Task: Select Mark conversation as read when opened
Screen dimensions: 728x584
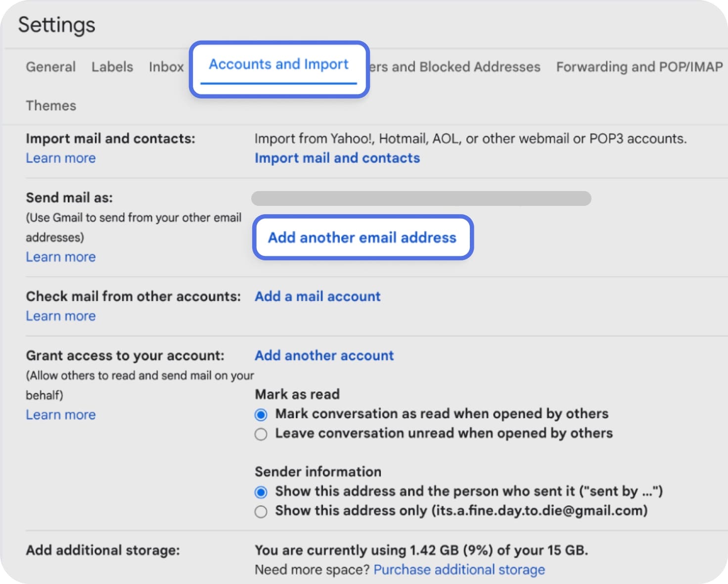Action: pyautogui.click(x=261, y=414)
